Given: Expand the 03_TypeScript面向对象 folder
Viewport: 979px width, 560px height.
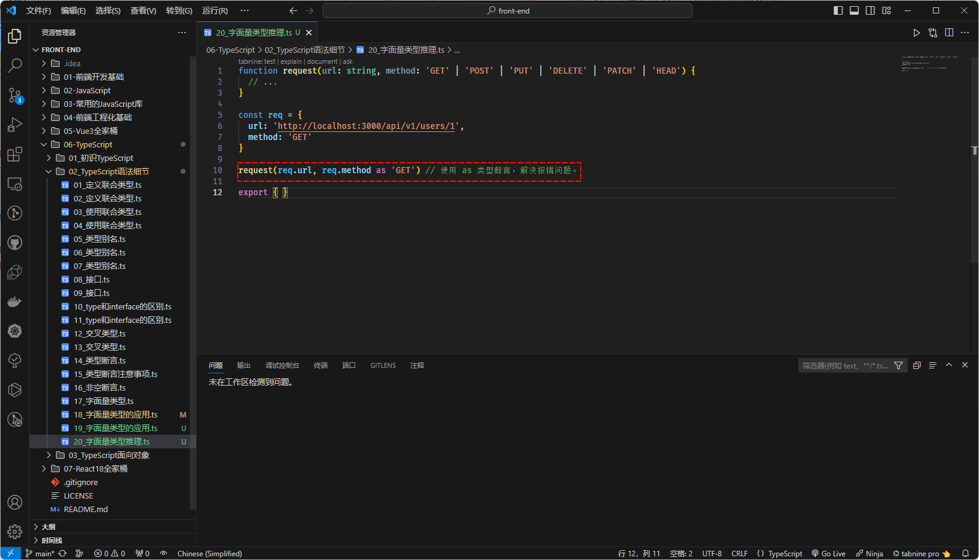Looking at the screenshot, I should pos(109,455).
